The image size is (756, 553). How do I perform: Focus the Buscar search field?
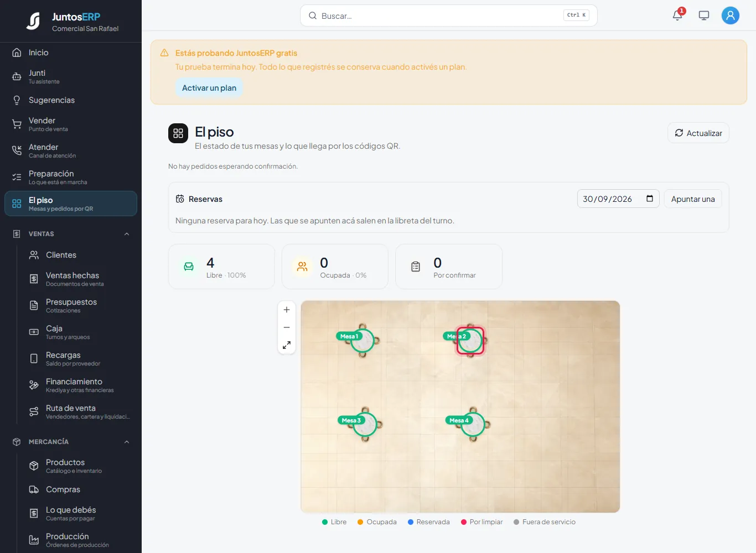(449, 15)
